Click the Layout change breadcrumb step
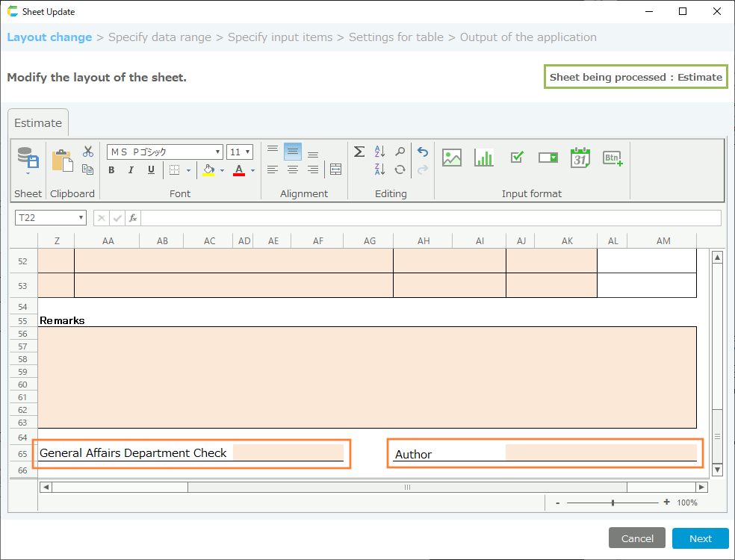The width and height of the screenshot is (735, 560). point(49,37)
